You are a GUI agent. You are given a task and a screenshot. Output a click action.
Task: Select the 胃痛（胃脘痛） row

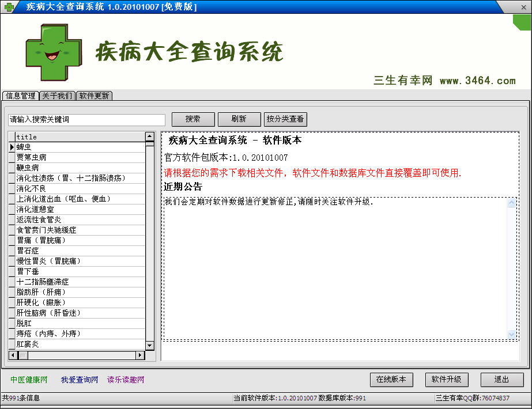click(80, 240)
